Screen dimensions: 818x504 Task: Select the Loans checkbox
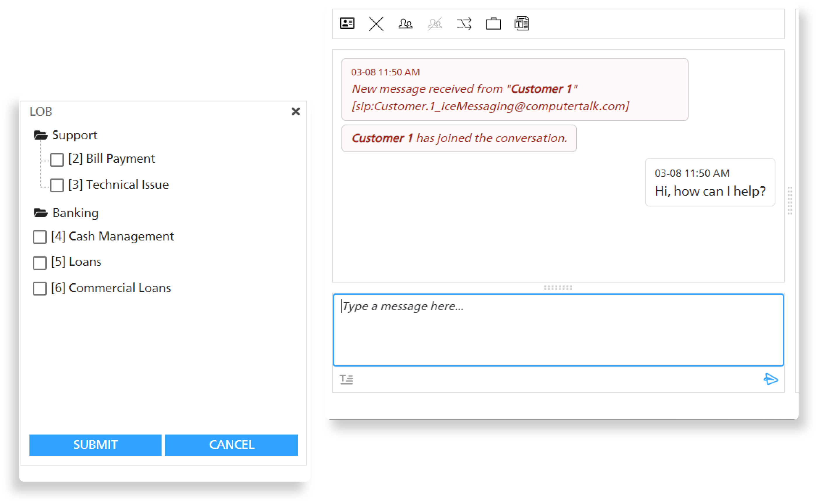pos(40,263)
